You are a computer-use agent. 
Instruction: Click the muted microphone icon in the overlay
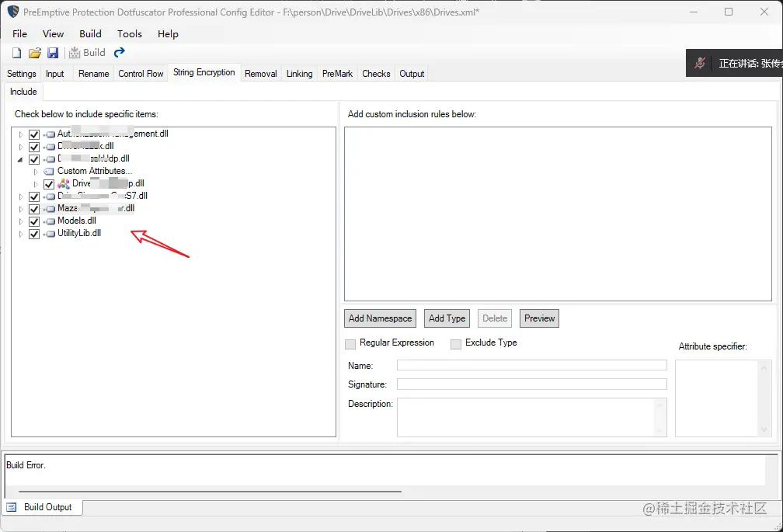coord(700,63)
